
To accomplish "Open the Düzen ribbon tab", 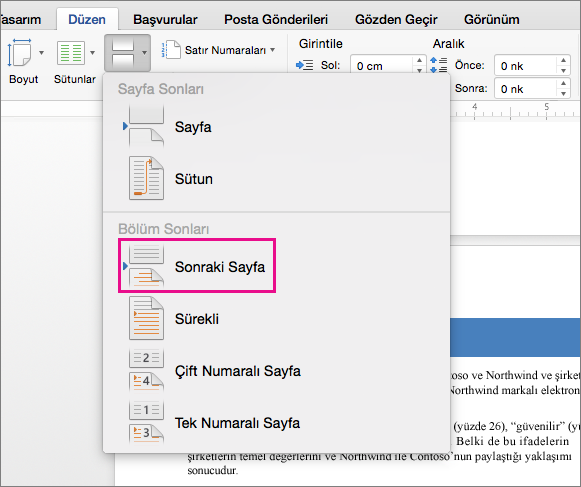I will (87, 19).
